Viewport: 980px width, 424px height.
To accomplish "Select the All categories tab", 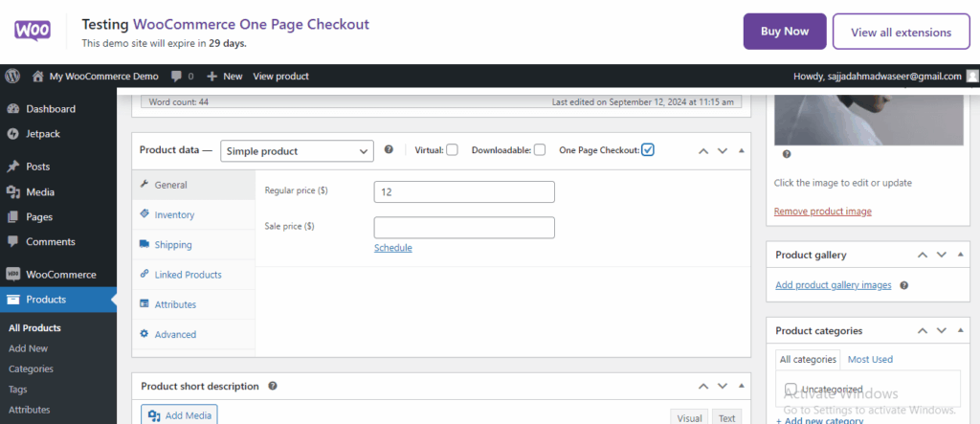I will click(x=808, y=360).
